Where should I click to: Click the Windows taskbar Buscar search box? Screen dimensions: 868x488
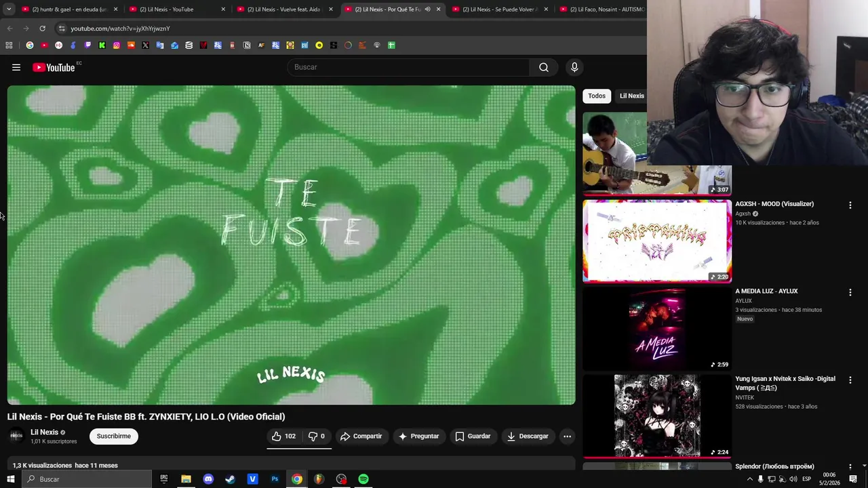(x=87, y=479)
